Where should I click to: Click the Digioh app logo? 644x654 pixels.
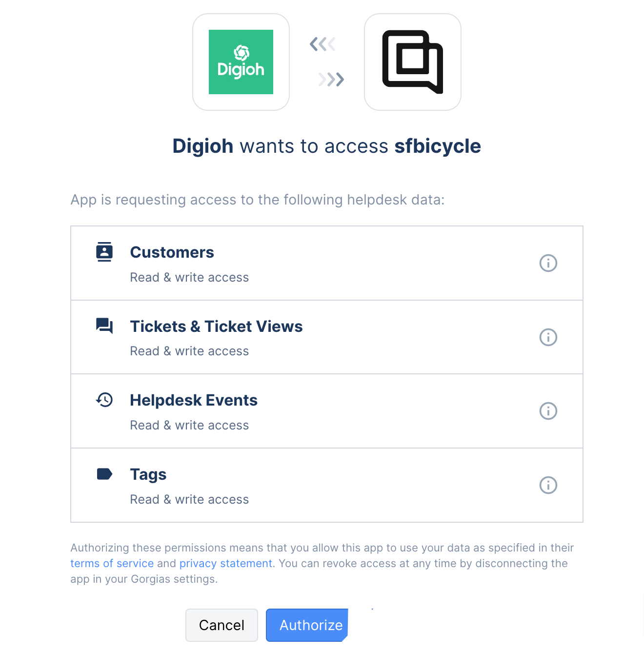click(x=241, y=62)
